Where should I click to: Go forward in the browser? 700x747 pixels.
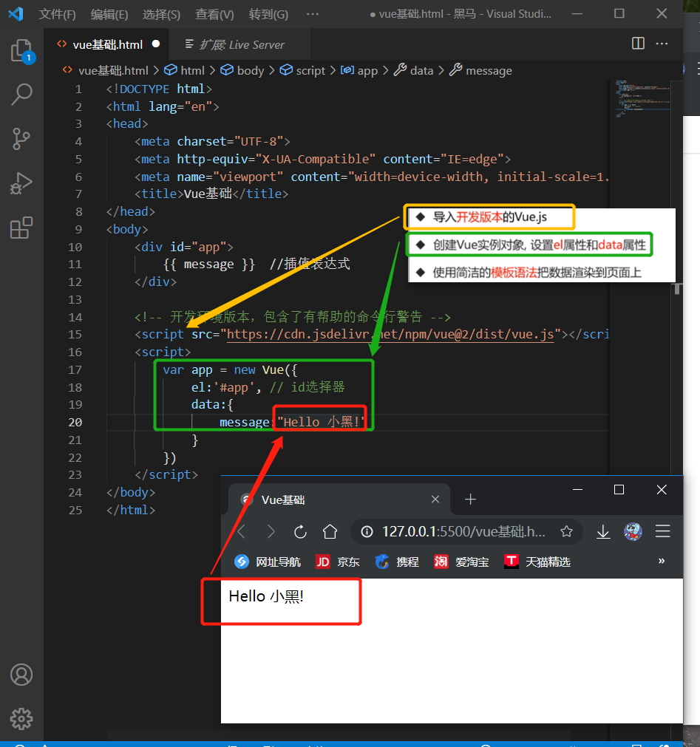(x=271, y=531)
